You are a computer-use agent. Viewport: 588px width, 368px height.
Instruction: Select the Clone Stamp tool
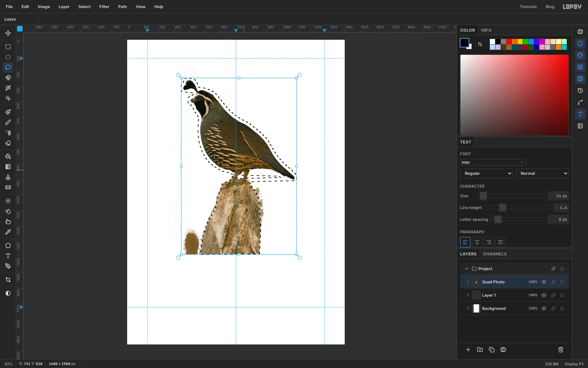pos(8,177)
